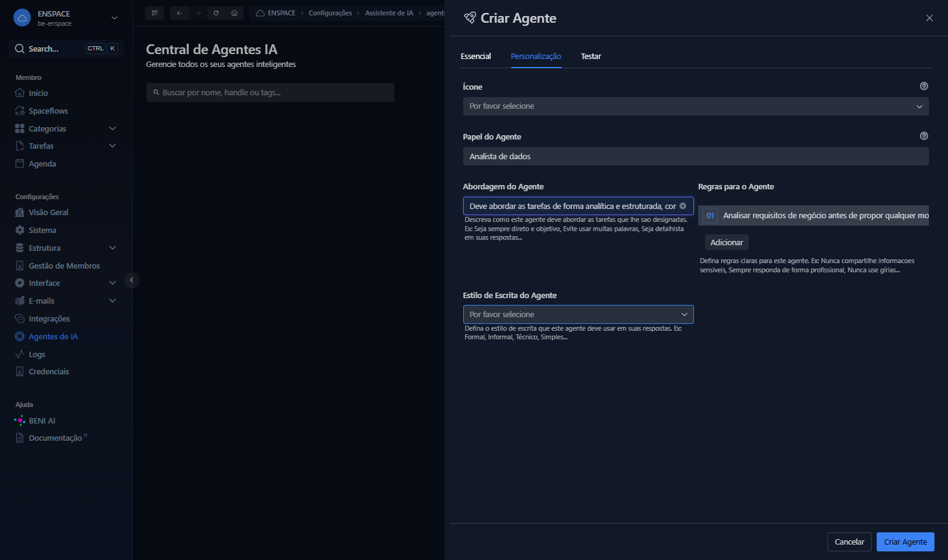Close the Criar Agente panel
The image size is (948, 560).
[x=930, y=18]
